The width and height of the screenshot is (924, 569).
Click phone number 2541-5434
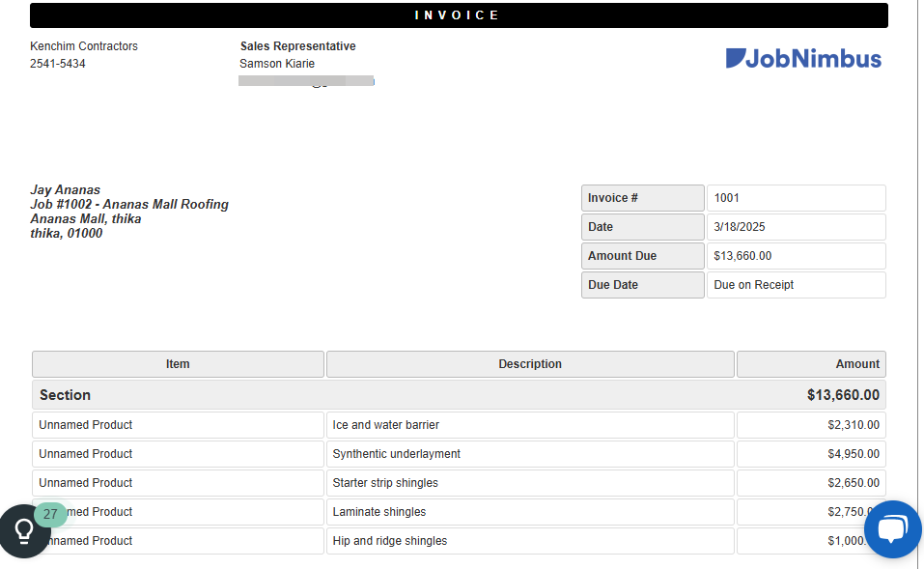tap(58, 64)
